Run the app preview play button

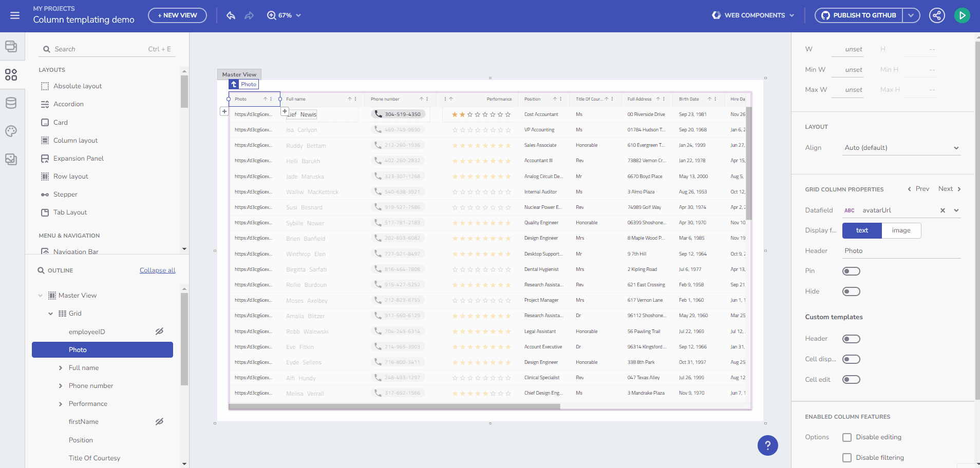(x=962, y=15)
